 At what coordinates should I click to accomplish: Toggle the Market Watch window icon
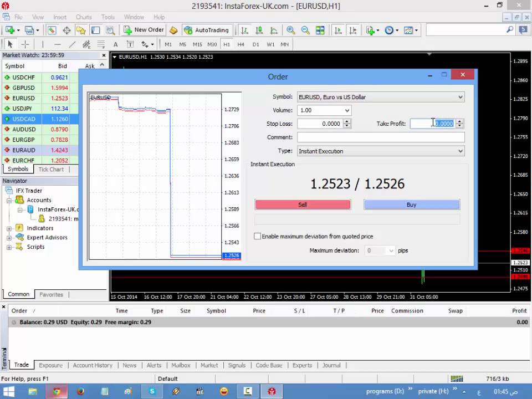pos(52,30)
